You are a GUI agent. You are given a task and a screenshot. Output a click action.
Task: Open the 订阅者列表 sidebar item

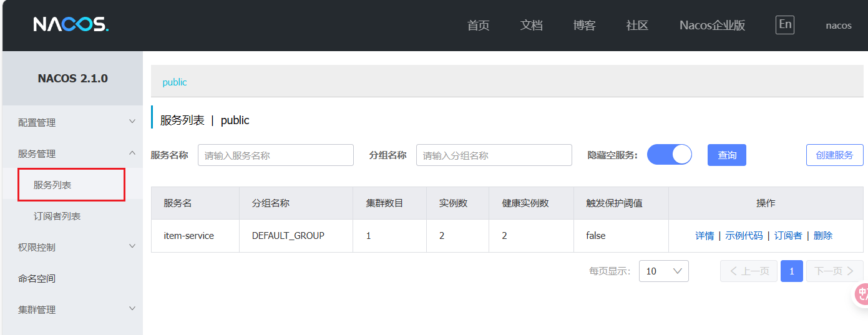tap(57, 216)
